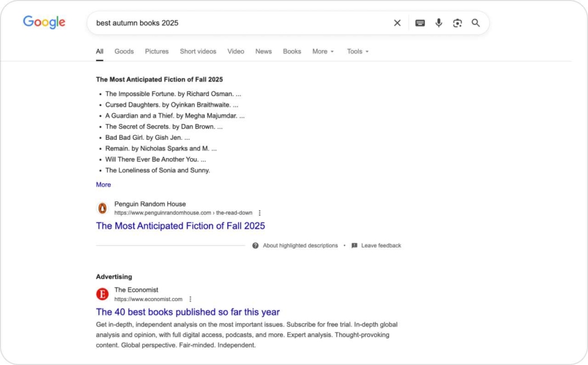The width and height of the screenshot is (588, 365).
Task: Open The Most Anticipated Fiction of Fall 2025 link
Action: (180, 226)
